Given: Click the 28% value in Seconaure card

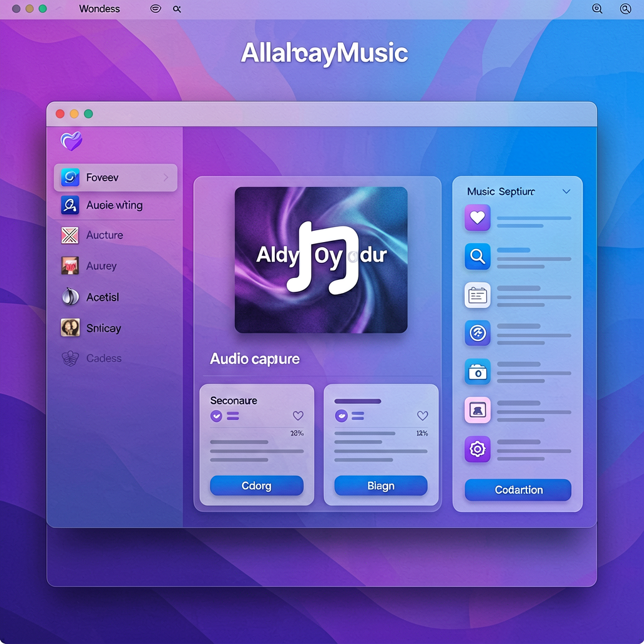Looking at the screenshot, I should click(x=297, y=433).
